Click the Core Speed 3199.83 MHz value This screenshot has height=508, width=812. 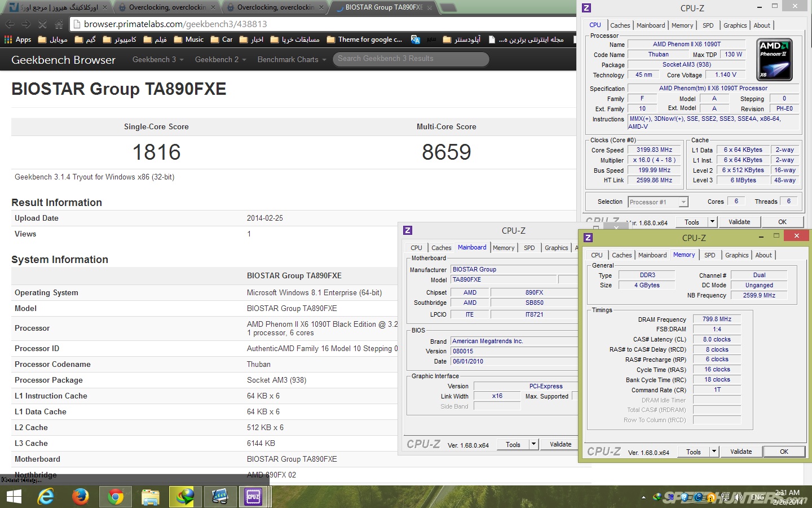pyautogui.click(x=654, y=150)
